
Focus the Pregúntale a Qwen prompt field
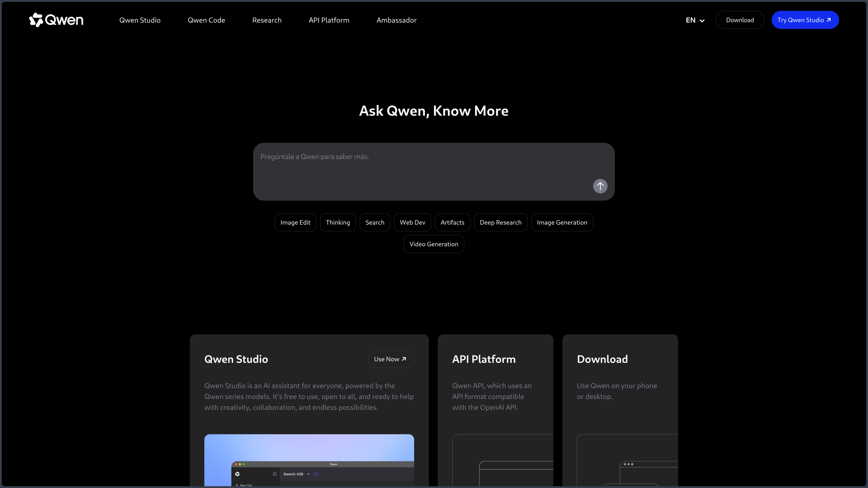(x=434, y=171)
